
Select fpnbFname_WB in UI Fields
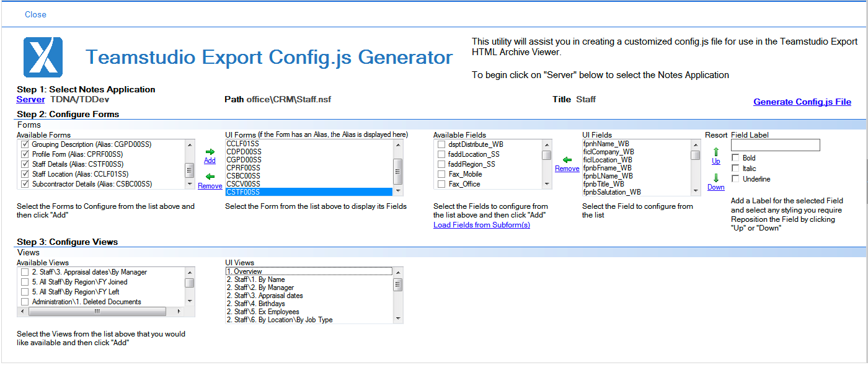(x=636, y=168)
